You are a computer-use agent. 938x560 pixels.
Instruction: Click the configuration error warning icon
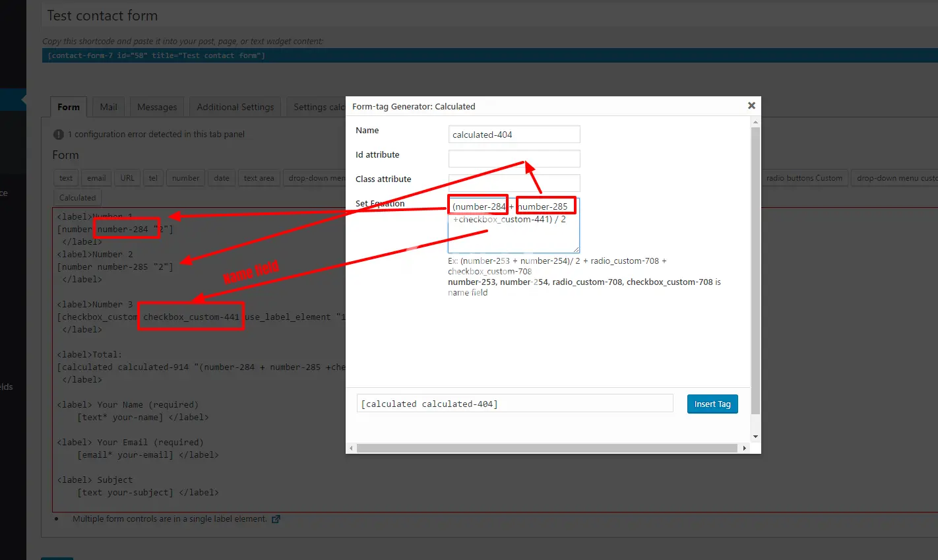click(59, 135)
